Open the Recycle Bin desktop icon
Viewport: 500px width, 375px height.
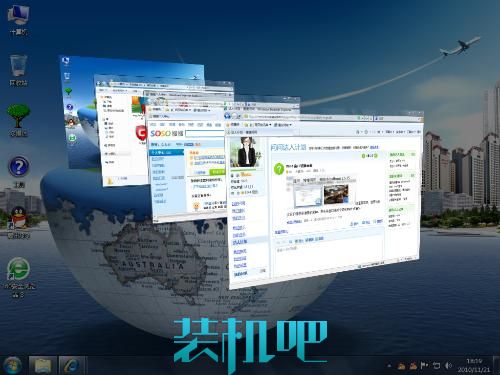pos(19,70)
